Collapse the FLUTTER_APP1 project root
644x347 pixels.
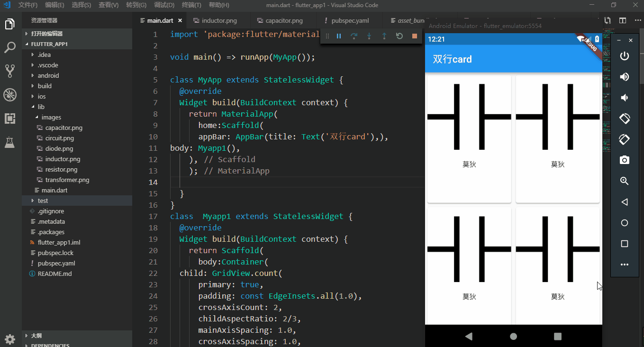[77, 44]
